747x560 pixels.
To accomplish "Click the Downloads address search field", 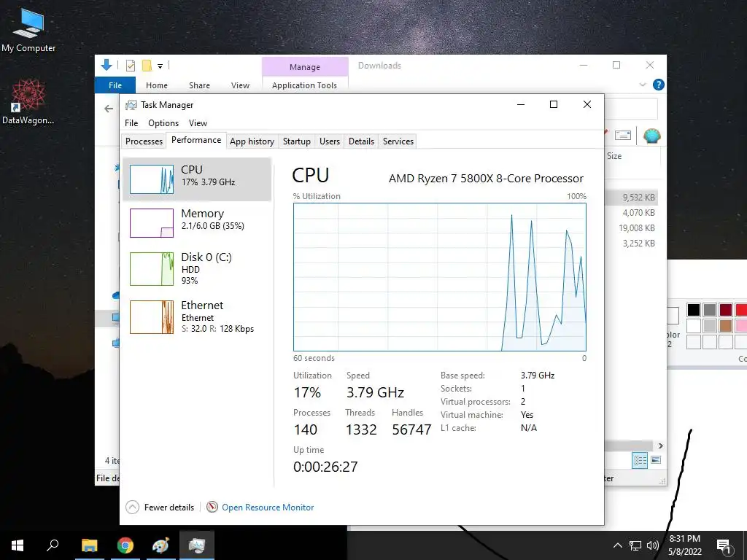I will [631, 109].
